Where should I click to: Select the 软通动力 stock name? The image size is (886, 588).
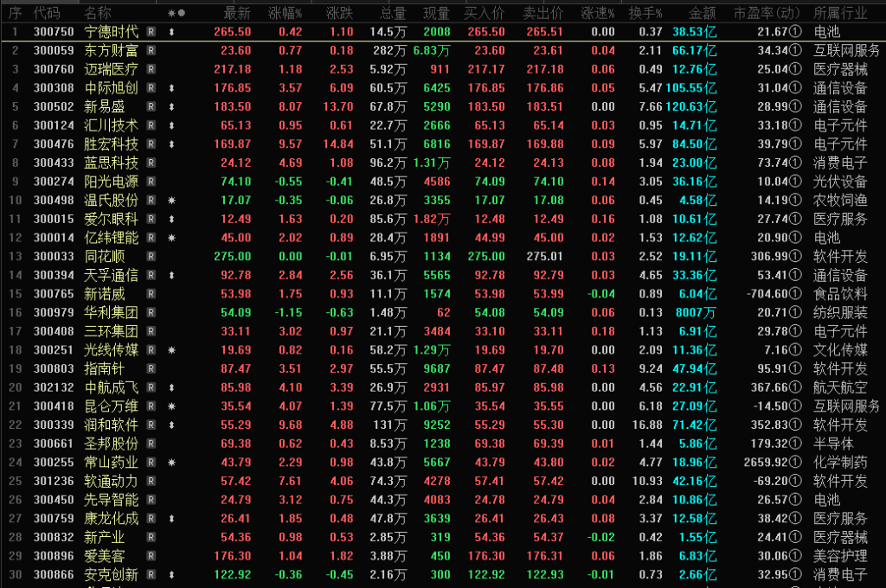112,482
